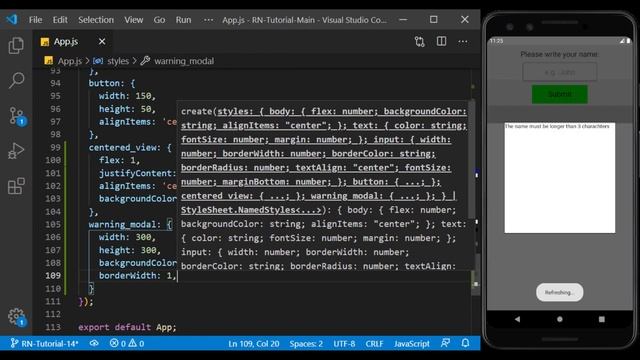Split the editor to the right
640x360 pixels.
441,42
